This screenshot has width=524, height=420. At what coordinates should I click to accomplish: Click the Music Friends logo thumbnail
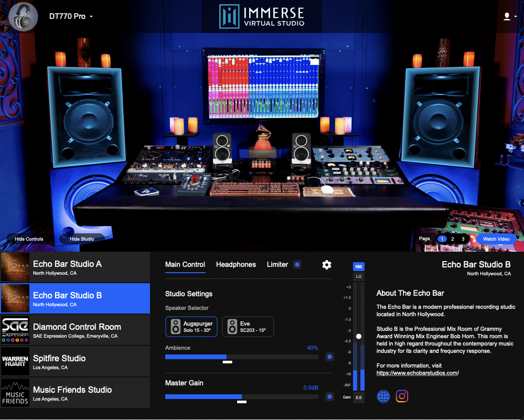click(15, 393)
